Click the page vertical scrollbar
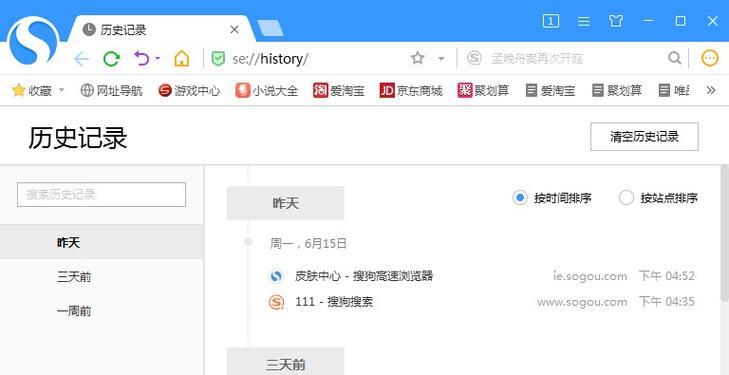729x375 pixels. click(724, 232)
